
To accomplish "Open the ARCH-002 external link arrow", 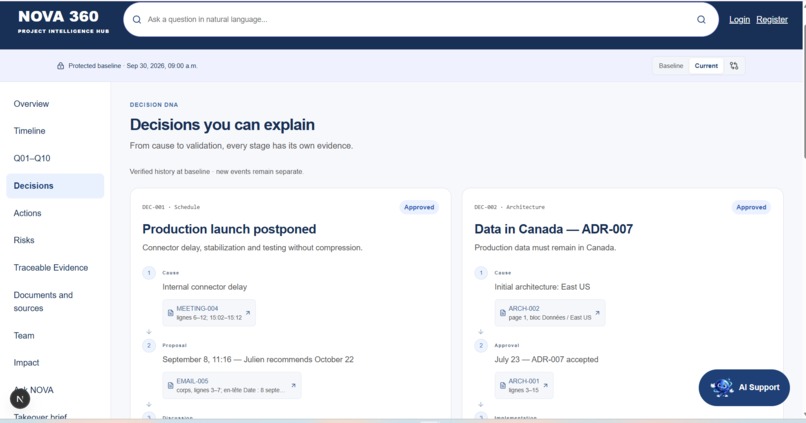I will click(x=597, y=312).
